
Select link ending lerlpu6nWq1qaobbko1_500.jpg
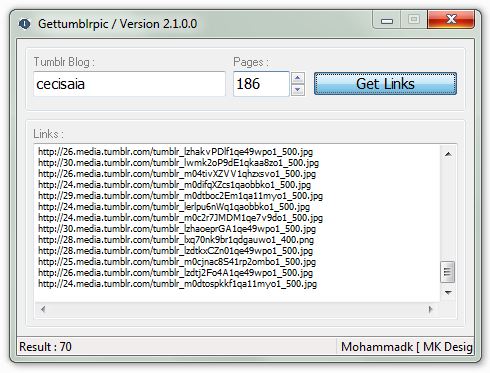pos(174,207)
